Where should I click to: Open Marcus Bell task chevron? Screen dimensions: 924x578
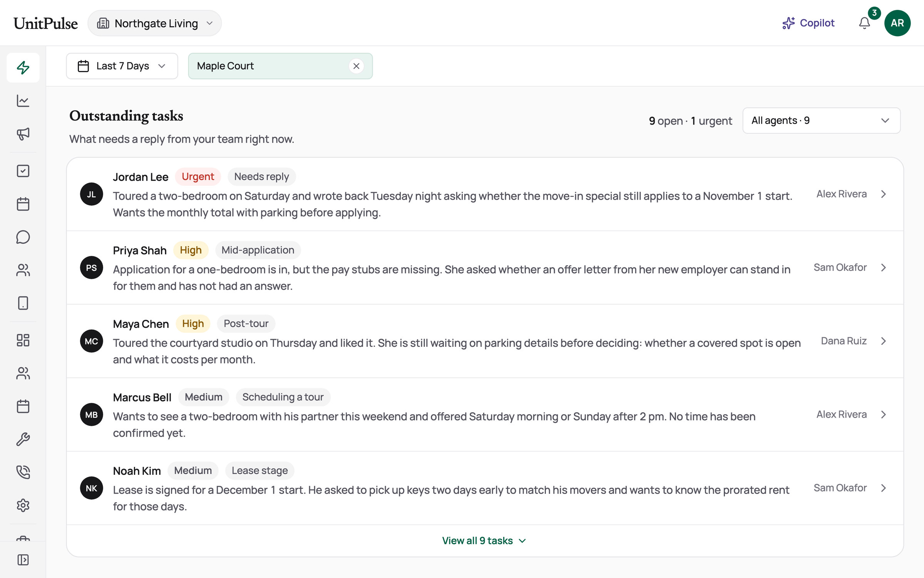point(884,415)
